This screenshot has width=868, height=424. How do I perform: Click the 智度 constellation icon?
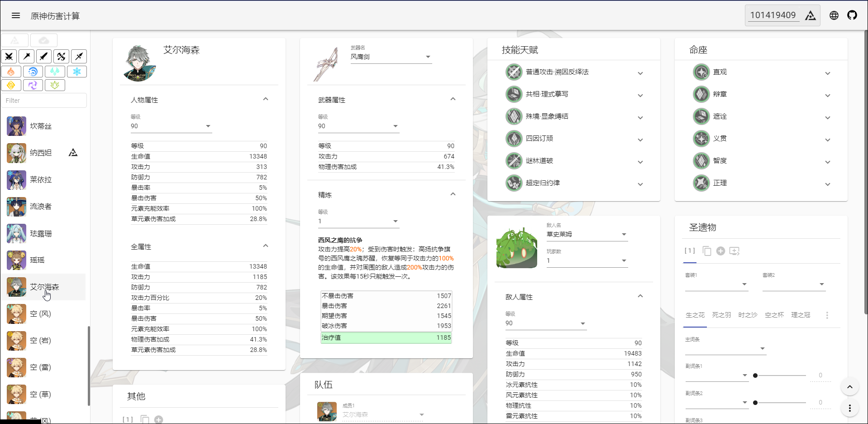[x=701, y=161]
